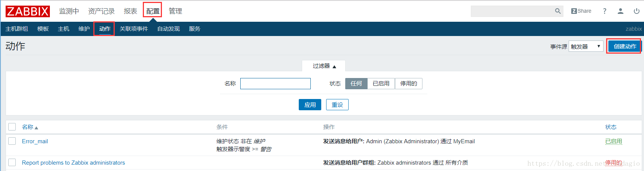Select the 已启用 status filter
This screenshot has width=644, height=171.
coord(381,84)
